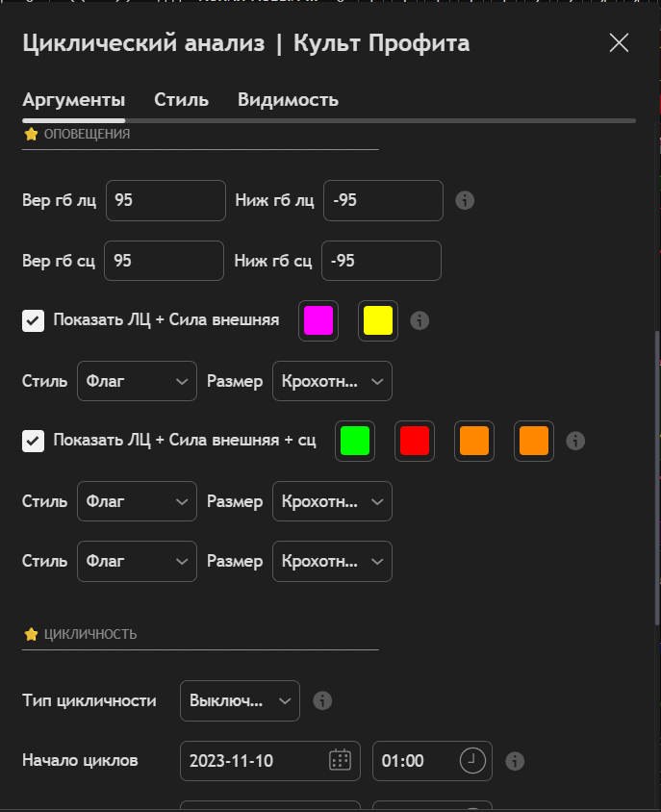Click info icon next to Тип цикличности
Screen dimensions: 661x812
pos(323,700)
